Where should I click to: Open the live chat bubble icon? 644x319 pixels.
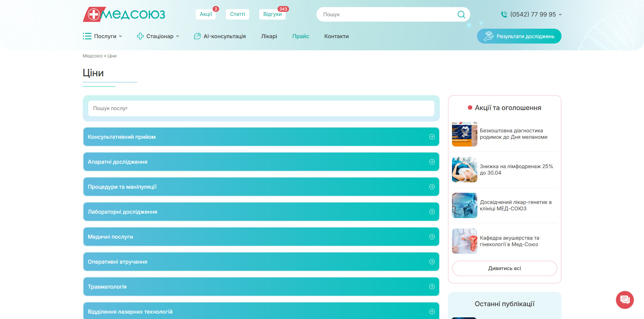[625, 300]
